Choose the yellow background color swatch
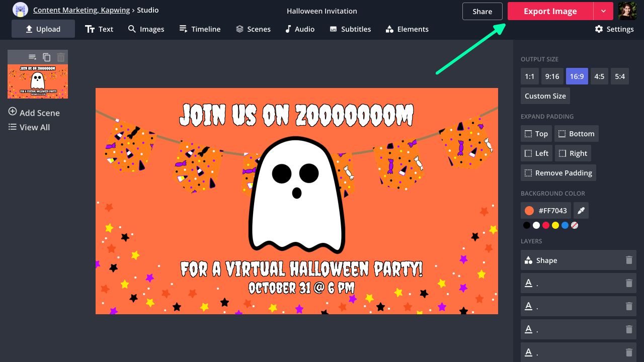Screen dimensions: 644x362 point(555,225)
